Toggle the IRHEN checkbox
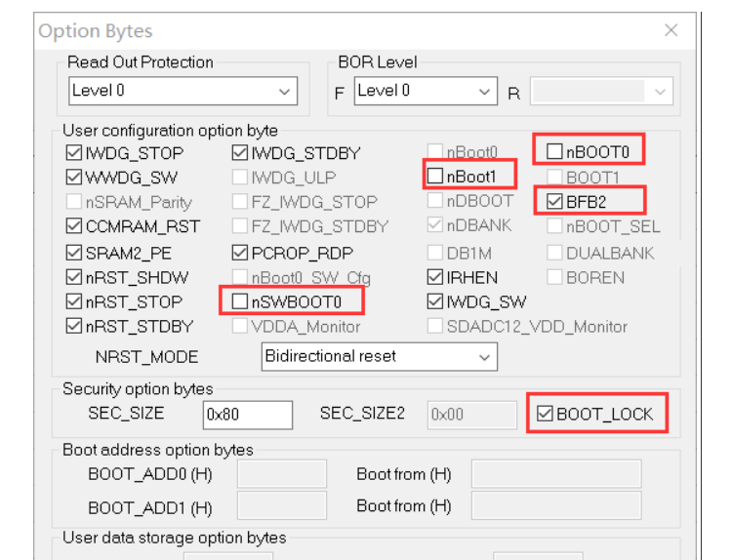The image size is (732, 560). coord(434,277)
